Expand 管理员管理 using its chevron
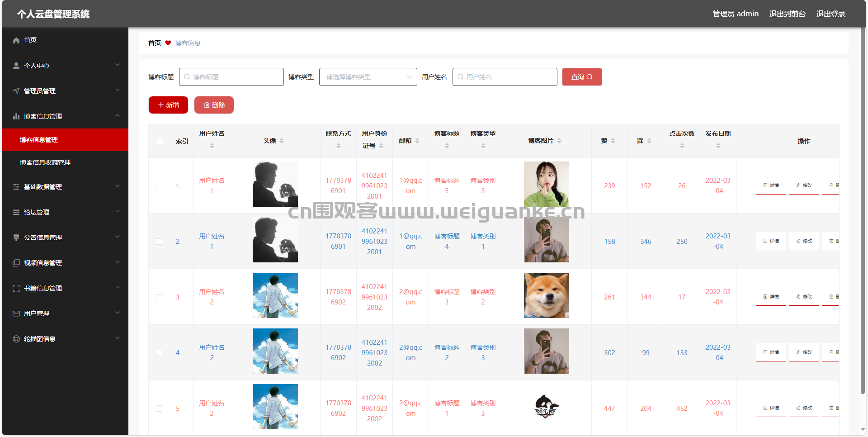Screen dimensions: 868x437 pyautogui.click(x=118, y=90)
